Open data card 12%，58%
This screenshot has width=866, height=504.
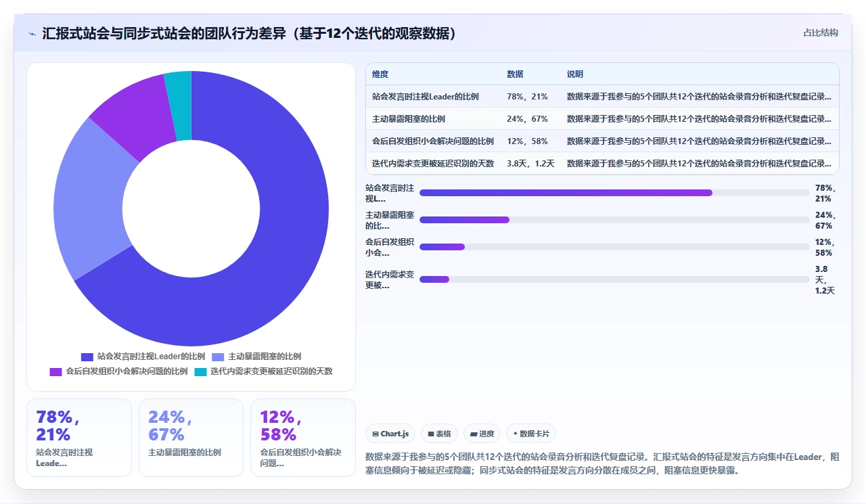[303, 438]
